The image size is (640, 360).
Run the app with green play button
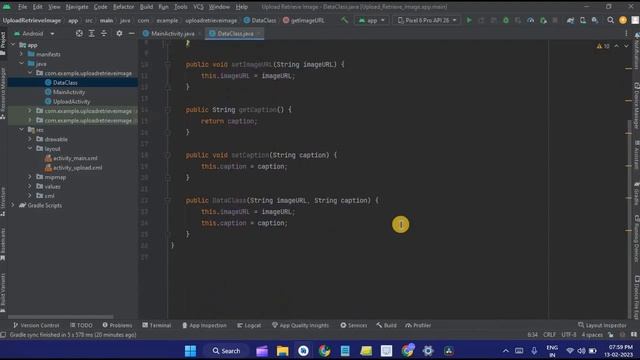coord(469,20)
